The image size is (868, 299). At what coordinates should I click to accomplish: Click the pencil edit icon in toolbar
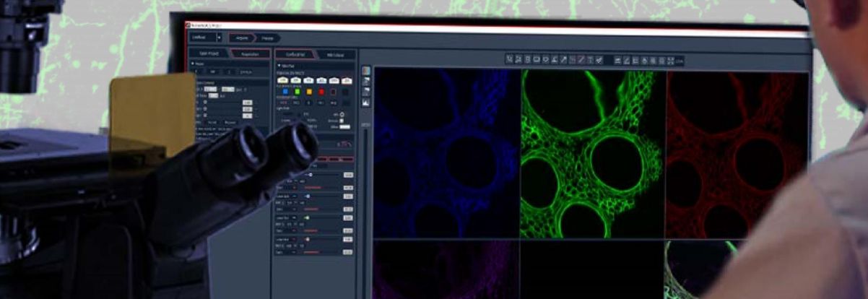pos(627,60)
